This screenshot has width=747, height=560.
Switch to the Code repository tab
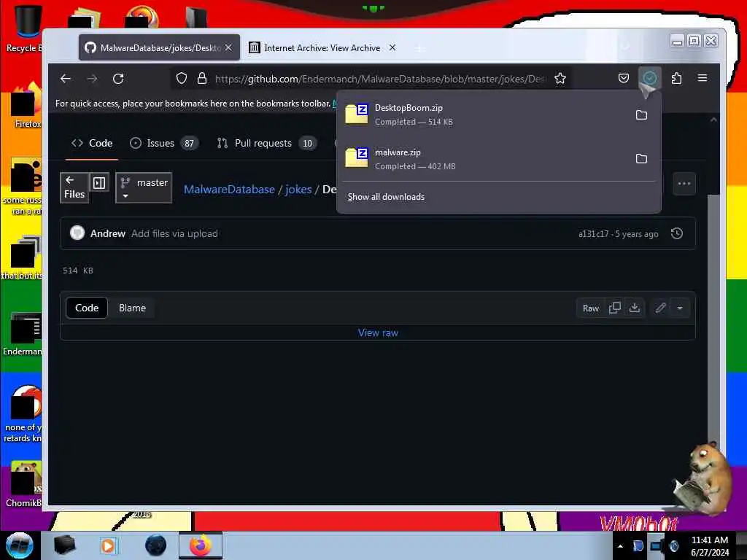pos(92,144)
